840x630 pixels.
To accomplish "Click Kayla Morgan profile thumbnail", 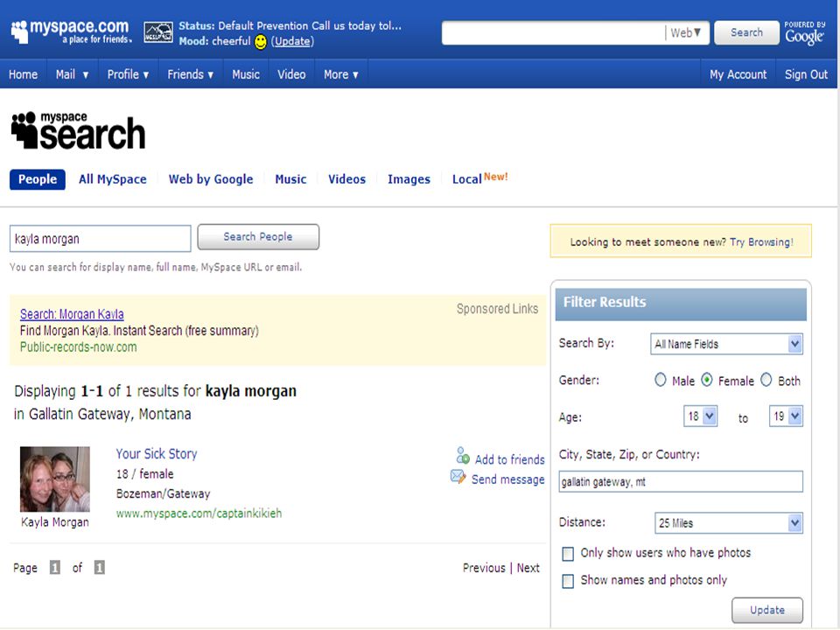I will tap(54, 479).
